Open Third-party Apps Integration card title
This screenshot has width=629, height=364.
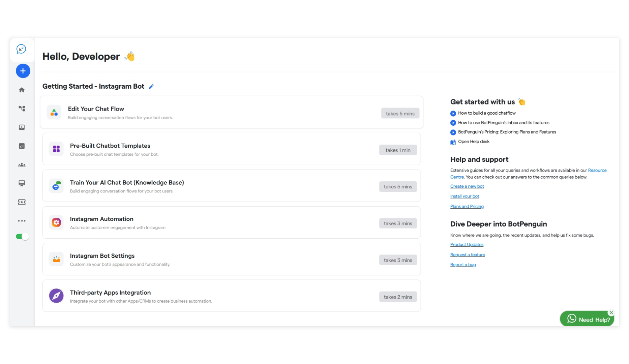110,293
